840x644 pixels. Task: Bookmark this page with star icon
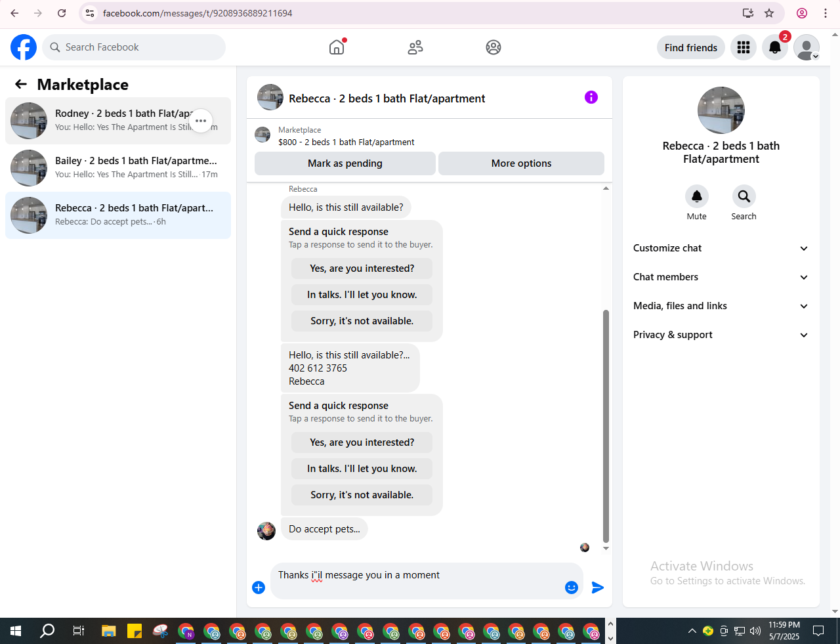click(x=769, y=13)
